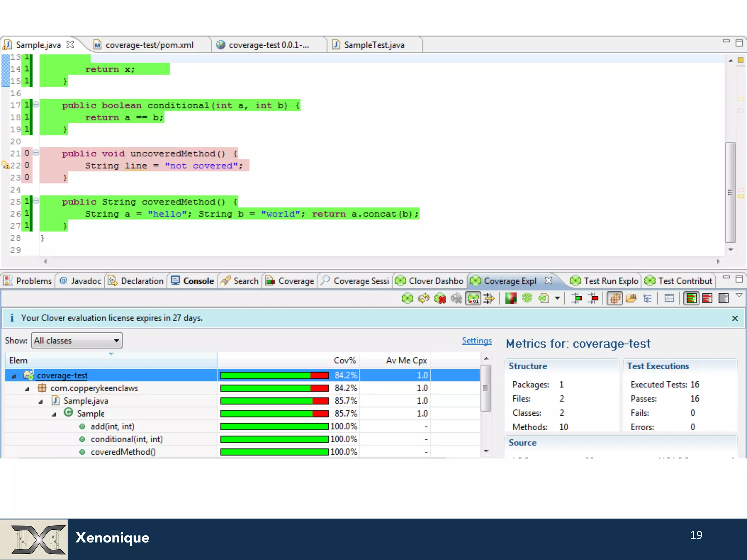The height and width of the screenshot is (560, 747).
Task: Click the jump to next green covered element icon
Action: pyautogui.click(x=577, y=299)
